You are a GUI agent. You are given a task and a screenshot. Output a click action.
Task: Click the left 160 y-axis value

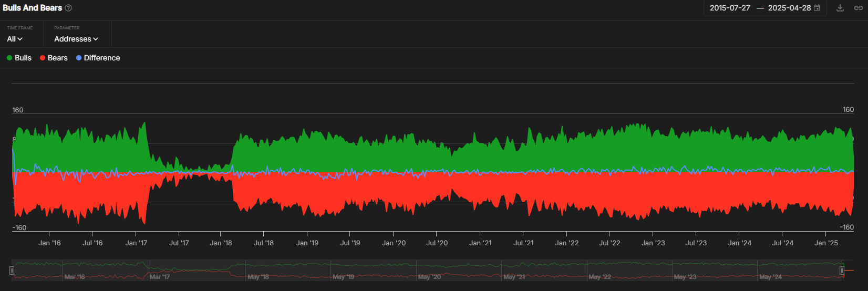pyautogui.click(x=18, y=110)
